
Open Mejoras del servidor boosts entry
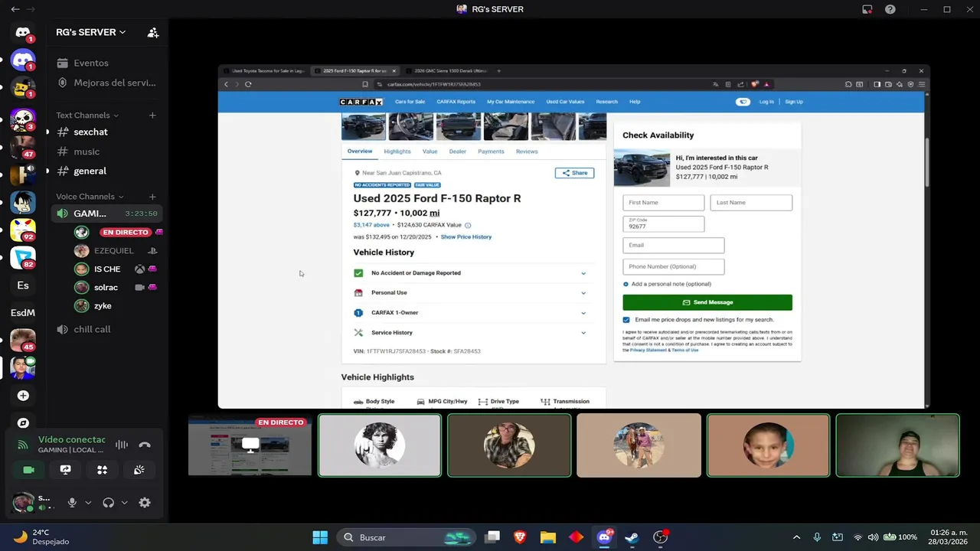click(107, 83)
